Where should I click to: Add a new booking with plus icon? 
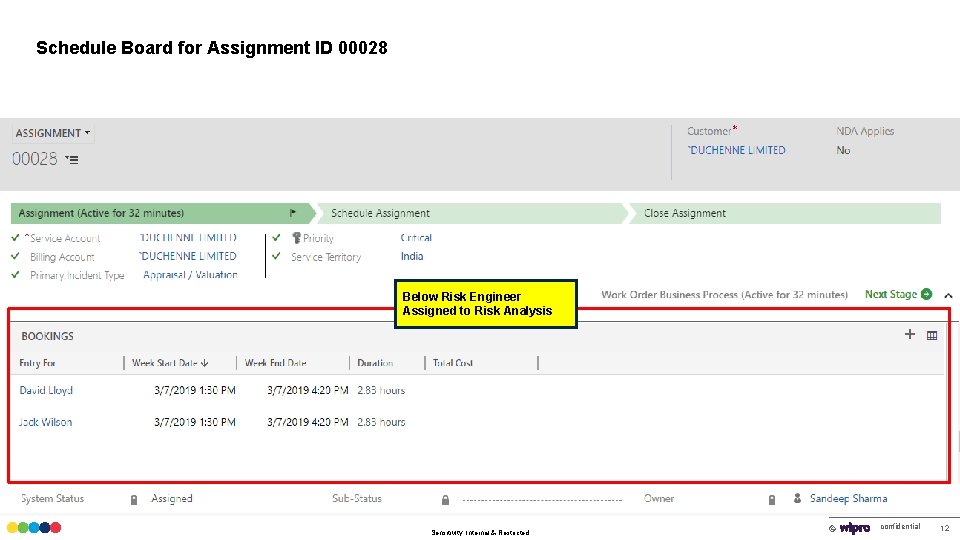(910, 334)
